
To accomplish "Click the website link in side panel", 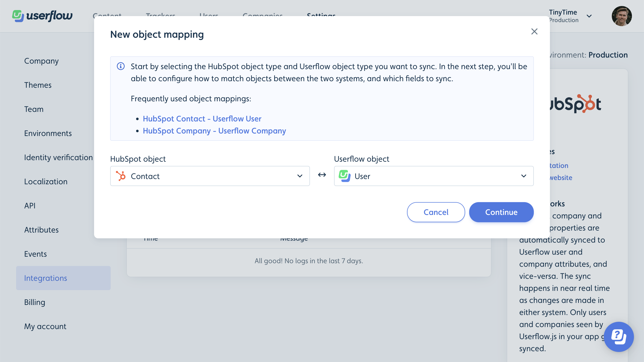I will point(561,177).
